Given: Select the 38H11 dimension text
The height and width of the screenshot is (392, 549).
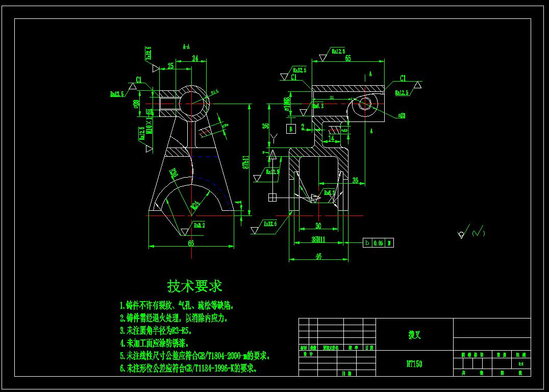Looking at the screenshot, I should 318,239.
